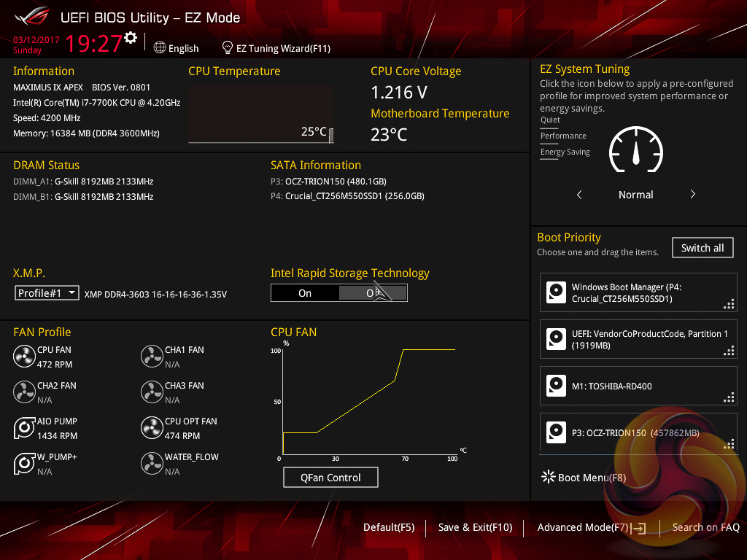This screenshot has width=747, height=560.
Task: Click the 23°C motherboard temperature value
Action: click(390, 135)
